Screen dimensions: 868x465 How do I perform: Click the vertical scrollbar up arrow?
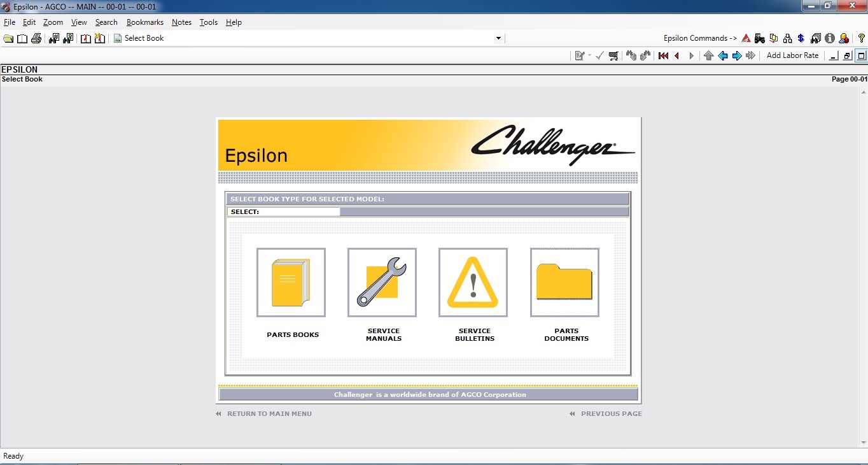point(863,92)
